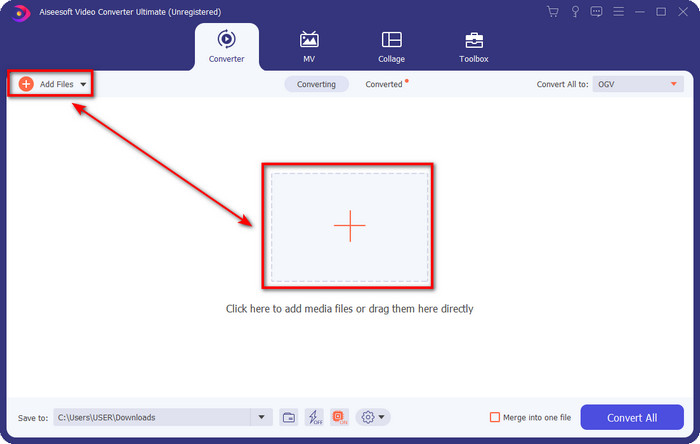The image size is (700, 444).
Task: Open the Collage tab
Action: tap(391, 46)
